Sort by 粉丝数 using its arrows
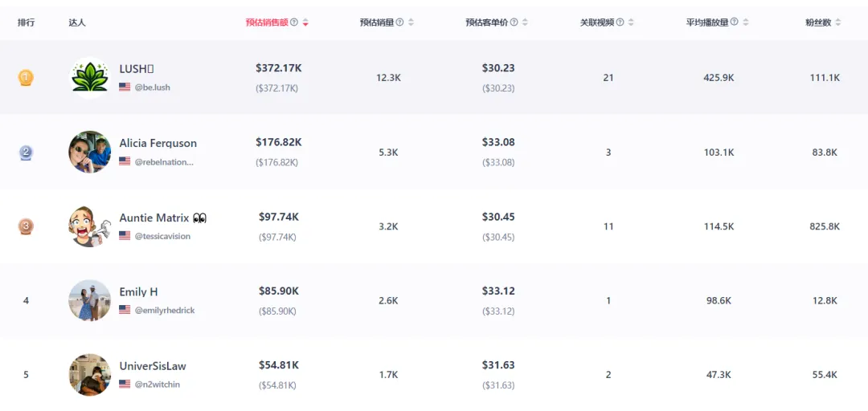Image resolution: width=868 pixels, height=411 pixels. point(838,22)
